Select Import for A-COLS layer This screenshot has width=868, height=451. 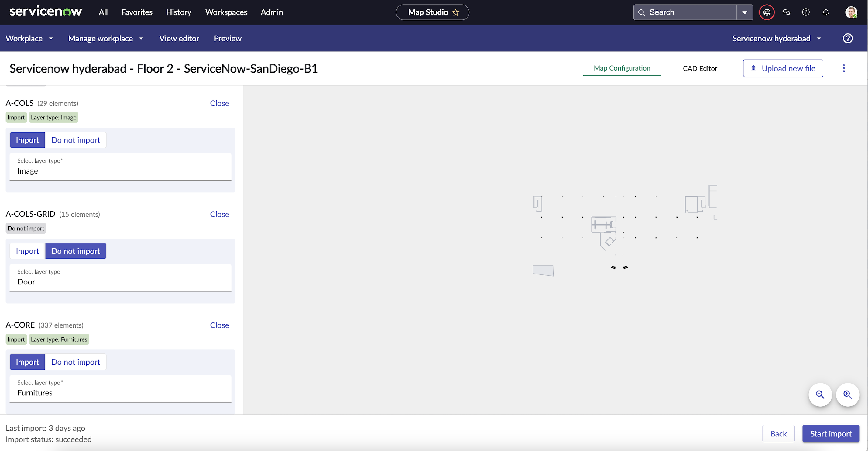(x=27, y=140)
